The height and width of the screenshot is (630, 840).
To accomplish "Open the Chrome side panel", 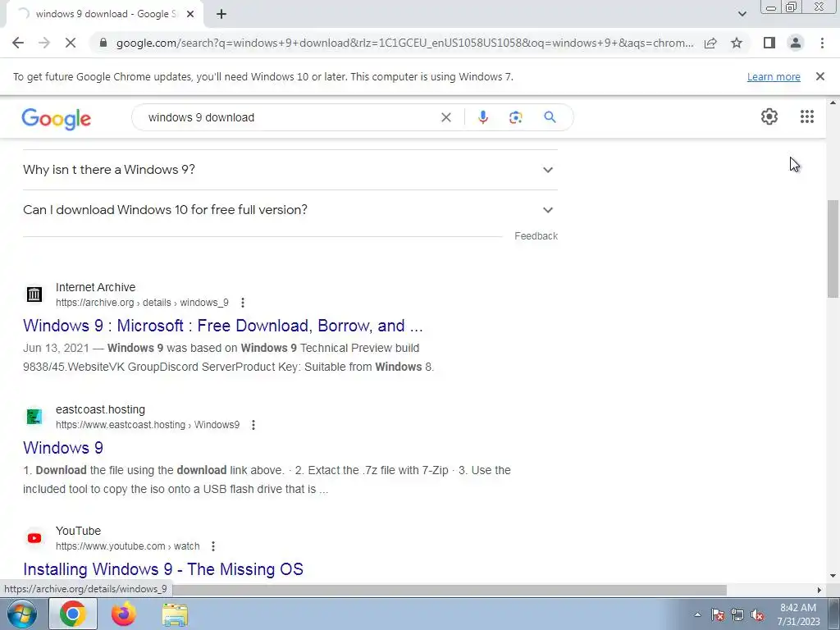I will (x=769, y=43).
